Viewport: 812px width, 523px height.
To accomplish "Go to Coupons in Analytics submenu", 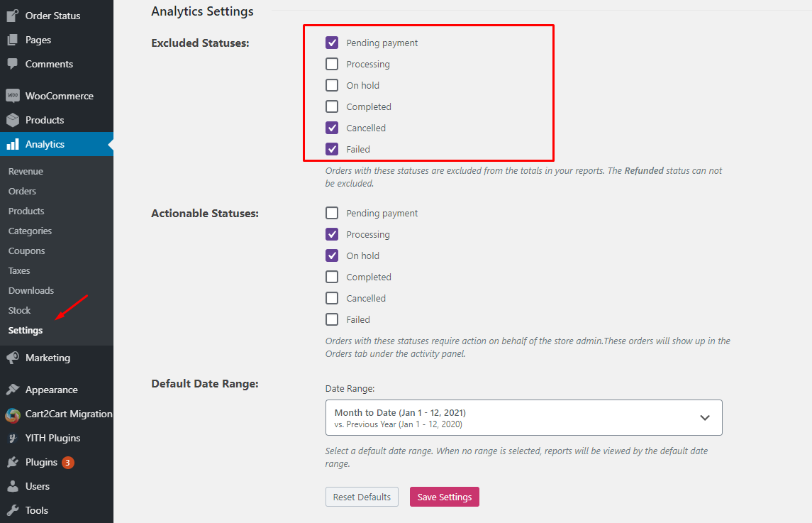I will (26, 251).
